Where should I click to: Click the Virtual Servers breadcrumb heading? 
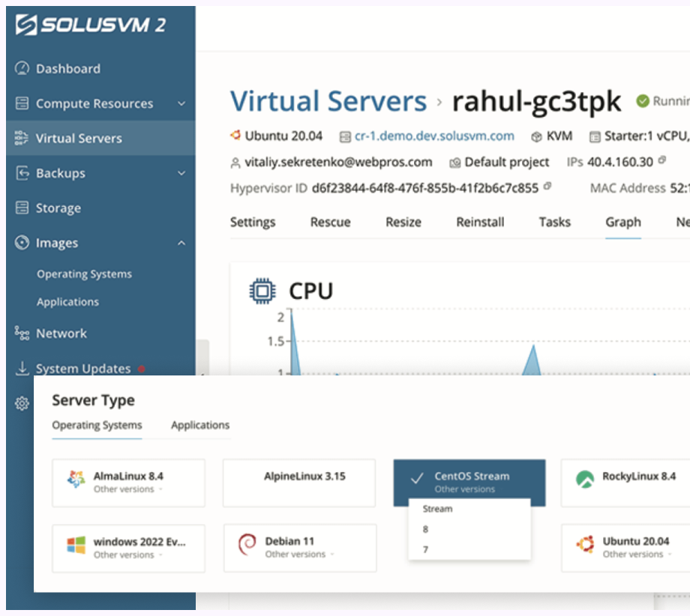(328, 101)
